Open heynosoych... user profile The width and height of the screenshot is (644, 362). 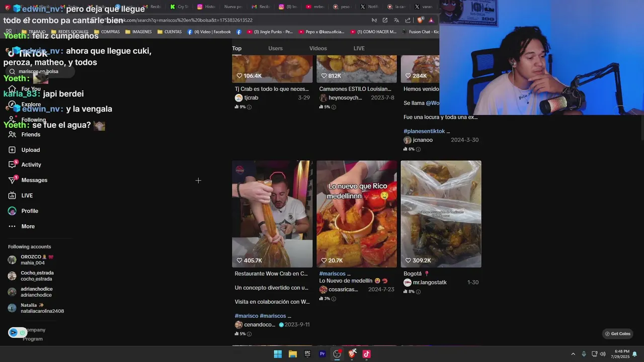coord(341,98)
